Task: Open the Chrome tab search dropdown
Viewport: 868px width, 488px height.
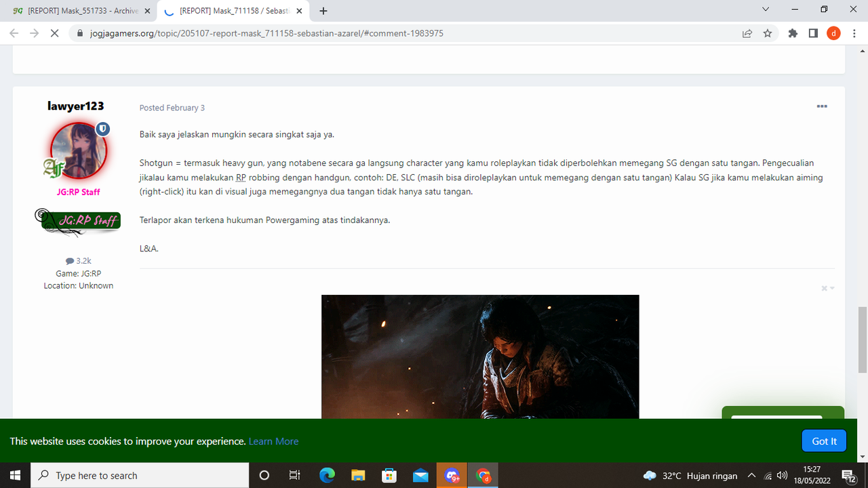Action: pos(766,9)
